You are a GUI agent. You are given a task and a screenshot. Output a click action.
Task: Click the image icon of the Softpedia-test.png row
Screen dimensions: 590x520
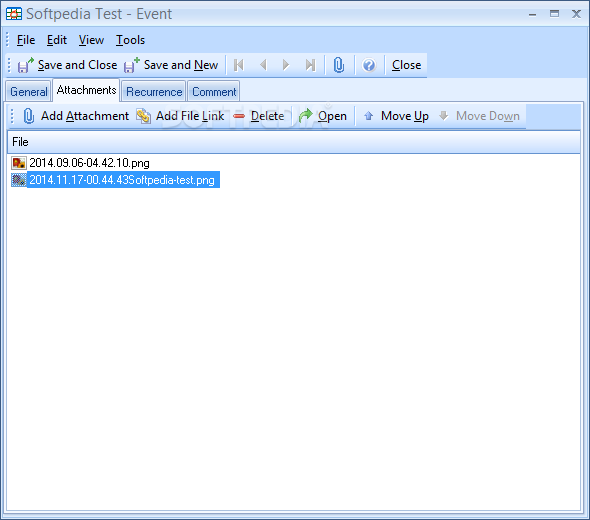pyautogui.click(x=19, y=180)
